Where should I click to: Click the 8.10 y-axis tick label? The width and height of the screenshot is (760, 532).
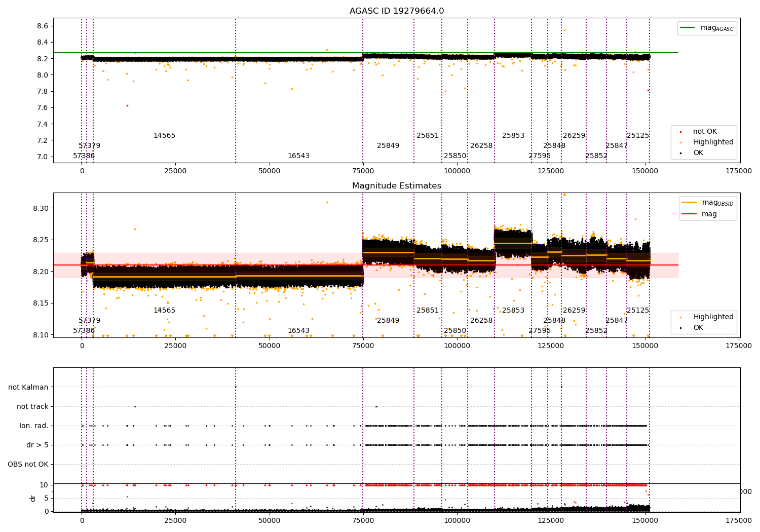click(41, 335)
